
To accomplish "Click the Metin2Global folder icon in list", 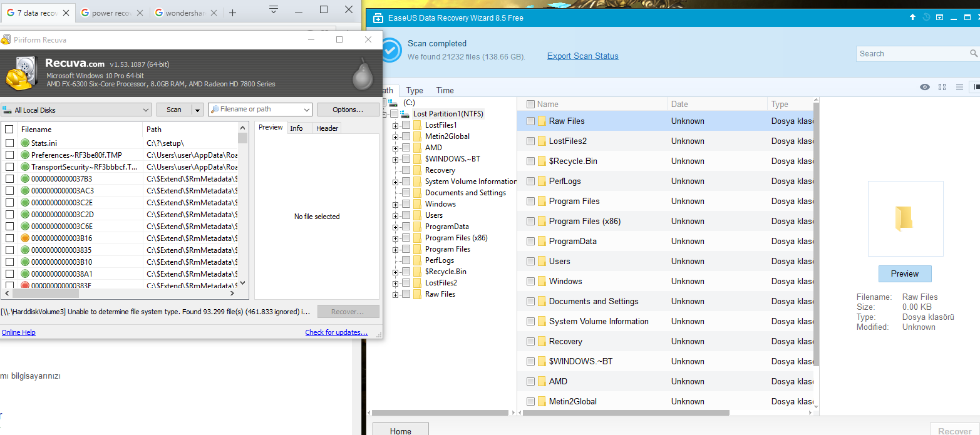I will pyautogui.click(x=542, y=401).
